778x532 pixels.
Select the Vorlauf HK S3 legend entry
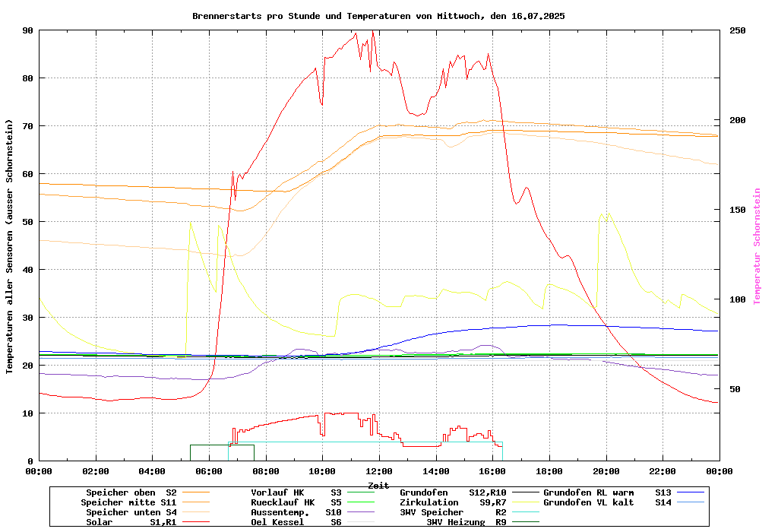pos(296,492)
